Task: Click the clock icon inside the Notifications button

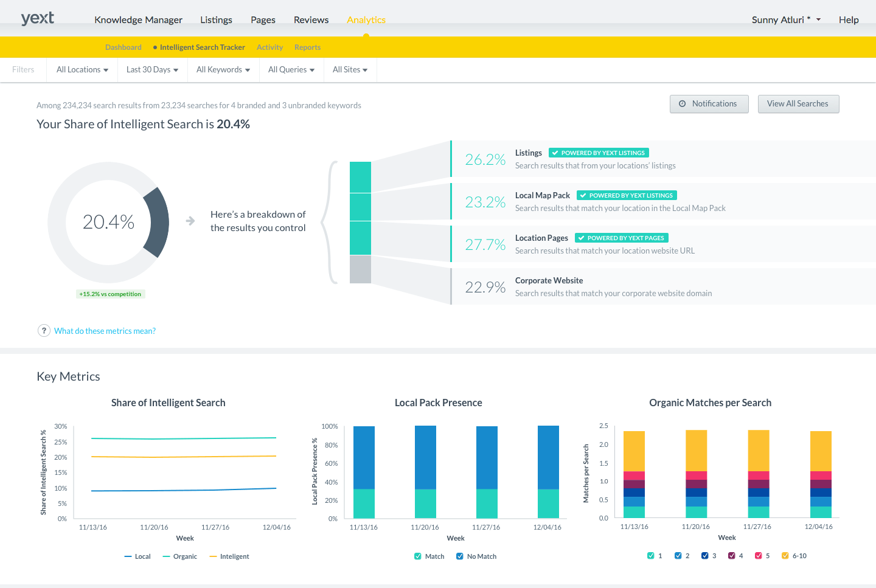Action: click(683, 104)
